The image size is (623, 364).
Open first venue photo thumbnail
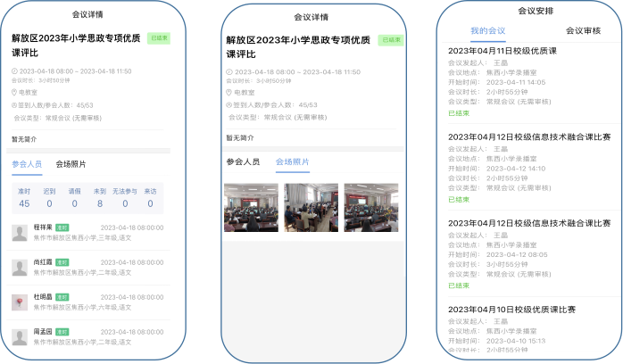pos(251,208)
